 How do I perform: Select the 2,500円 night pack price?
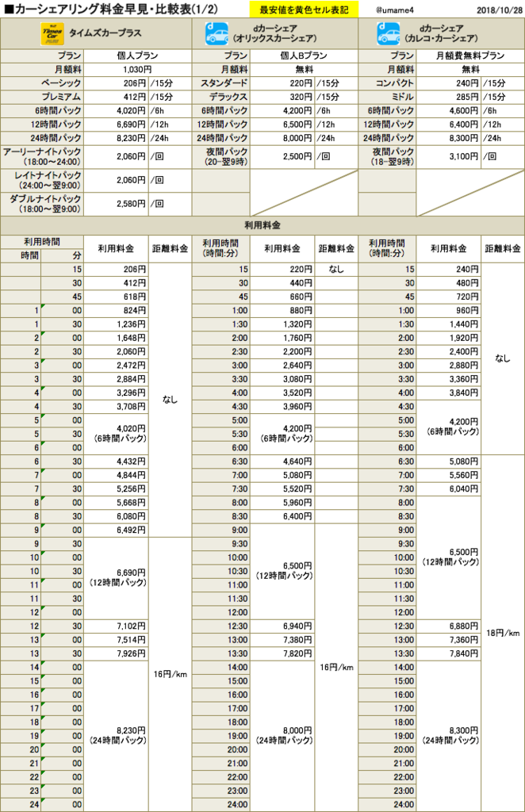pos(282,157)
